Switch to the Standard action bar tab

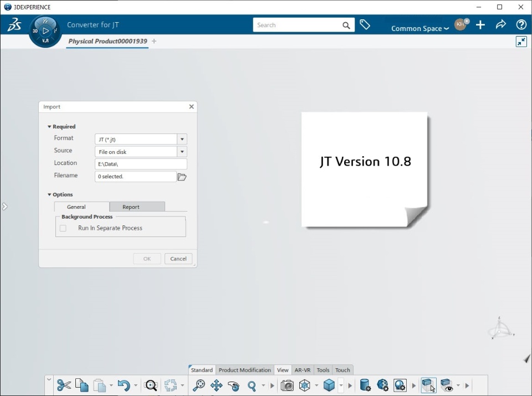[x=202, y=370]
